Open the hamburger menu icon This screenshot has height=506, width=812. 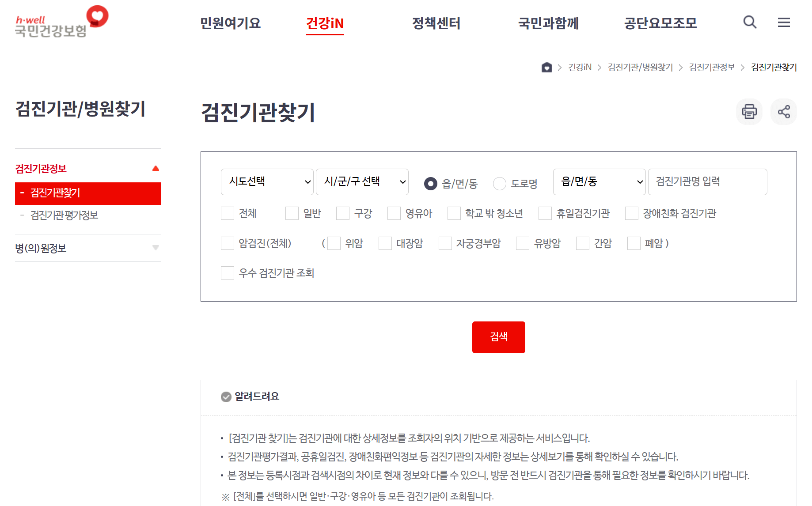pyautogui.click(x=784, y=23)
